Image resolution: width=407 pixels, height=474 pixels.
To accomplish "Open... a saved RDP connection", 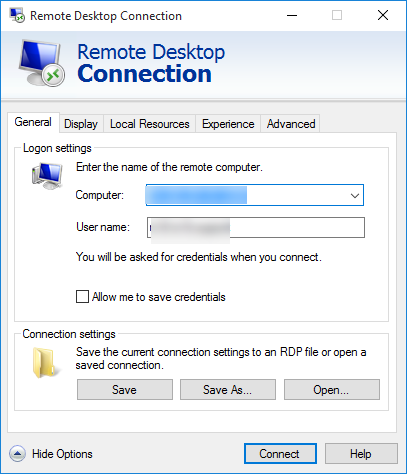I will [332, 389].
